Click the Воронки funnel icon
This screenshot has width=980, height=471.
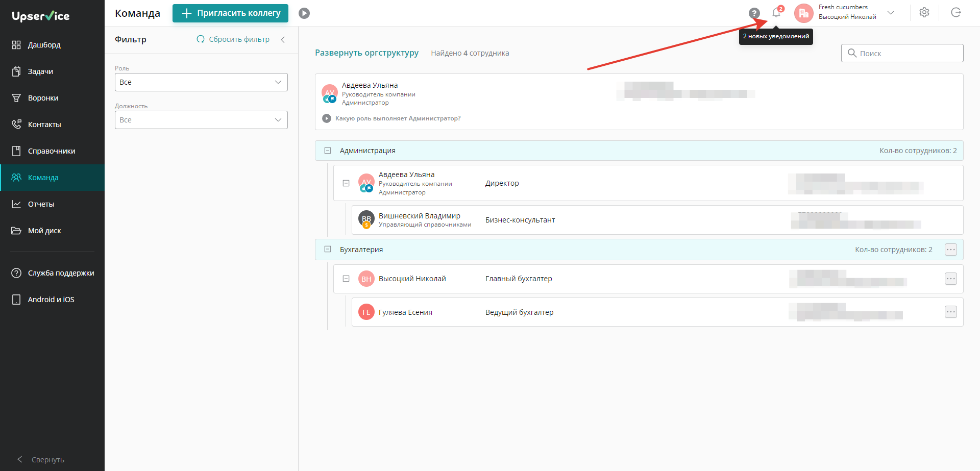(16, 98)
